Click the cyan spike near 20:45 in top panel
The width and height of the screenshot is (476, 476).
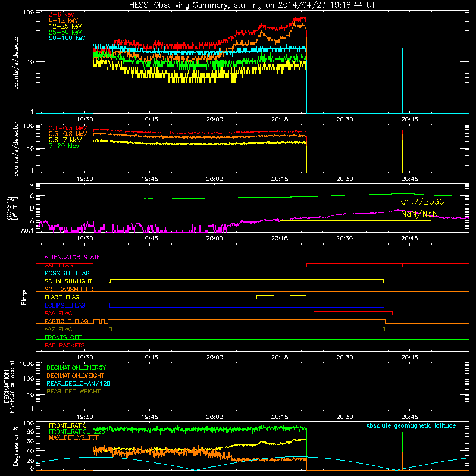[x=403, y=80]
